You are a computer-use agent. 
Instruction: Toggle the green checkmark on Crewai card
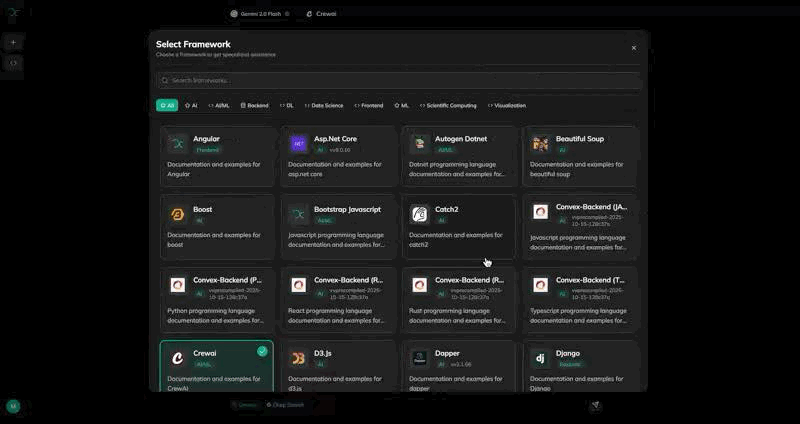(x=262, y=351)
